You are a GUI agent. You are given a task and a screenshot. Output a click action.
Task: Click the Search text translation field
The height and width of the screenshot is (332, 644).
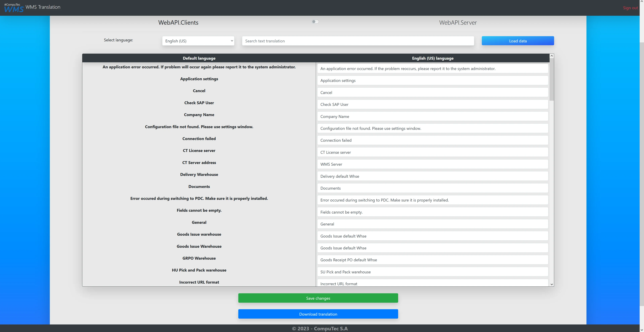[358, 41]
